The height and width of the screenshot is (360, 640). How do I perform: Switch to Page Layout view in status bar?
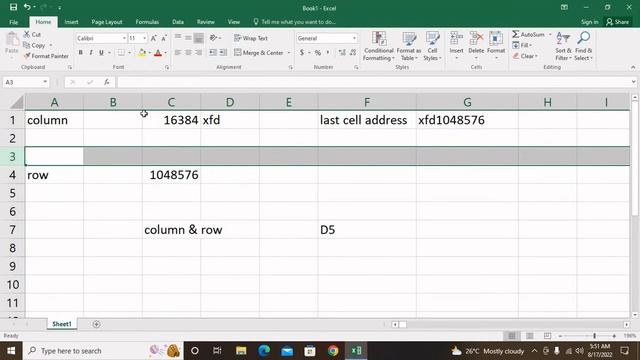pos(529,336)
